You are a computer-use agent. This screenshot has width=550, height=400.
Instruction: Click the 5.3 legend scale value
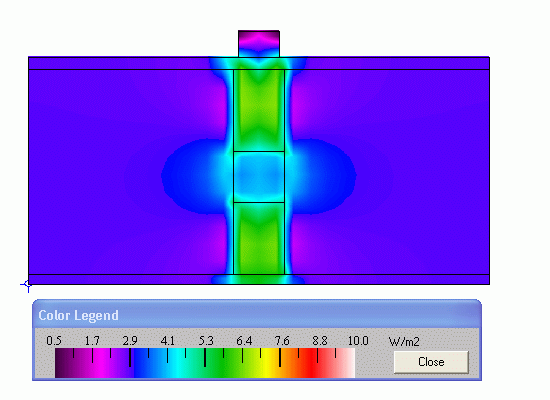pyautogui.click(x=206, y=341)
